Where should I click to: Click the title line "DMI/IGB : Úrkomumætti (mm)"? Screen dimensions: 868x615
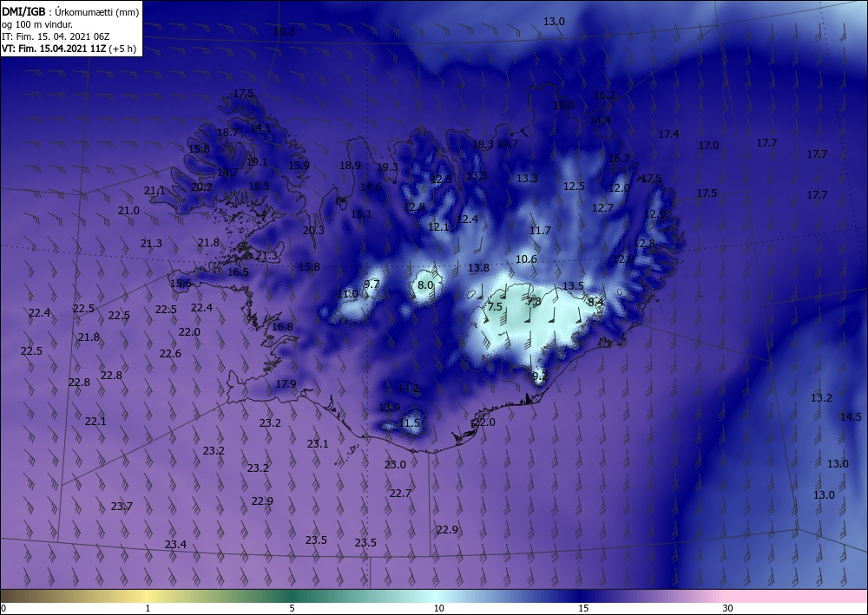click(70, 11)
